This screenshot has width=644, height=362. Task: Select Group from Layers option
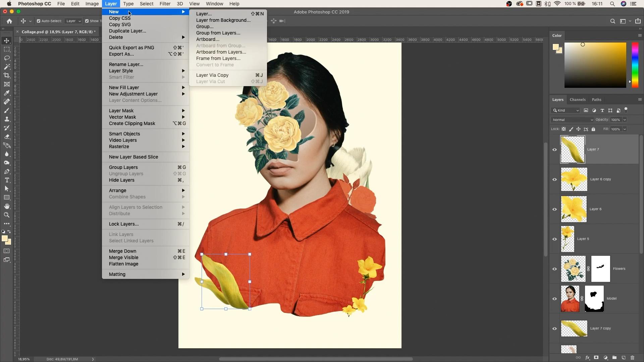point(218,33)
